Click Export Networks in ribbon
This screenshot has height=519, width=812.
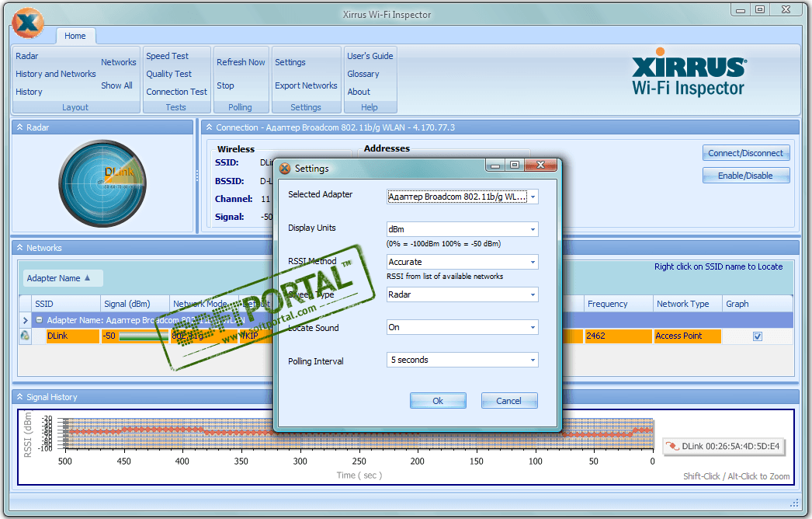tap(306, 85)
